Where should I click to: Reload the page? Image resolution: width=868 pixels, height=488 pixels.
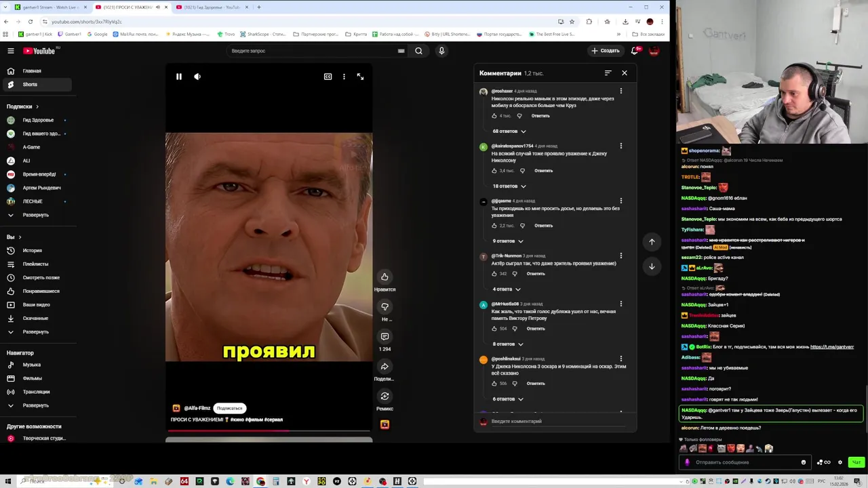pos(31,22)
